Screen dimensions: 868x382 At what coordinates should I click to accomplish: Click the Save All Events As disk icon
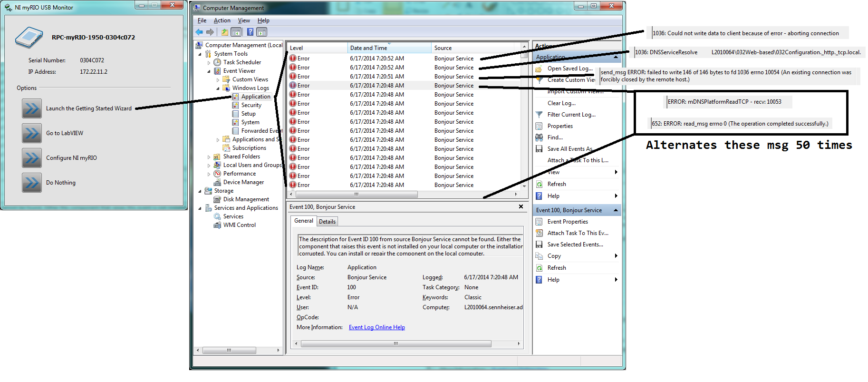pos(539,149)
